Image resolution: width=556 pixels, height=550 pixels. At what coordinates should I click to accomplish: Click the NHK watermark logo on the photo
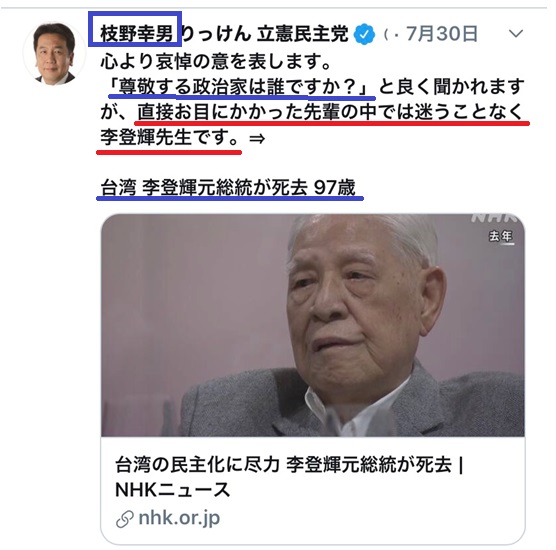(x=497, y=218)
